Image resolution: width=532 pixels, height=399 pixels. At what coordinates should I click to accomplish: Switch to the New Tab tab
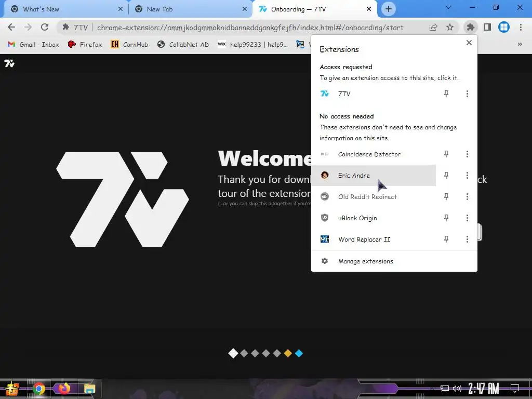pos(190,9)
